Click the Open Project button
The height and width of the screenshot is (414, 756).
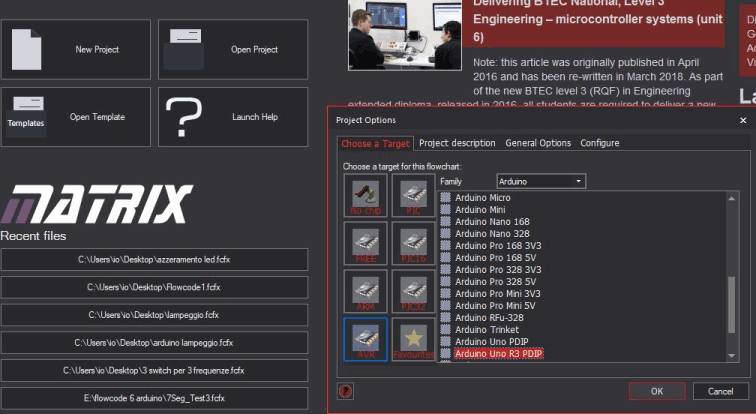(x=233, y=50)
